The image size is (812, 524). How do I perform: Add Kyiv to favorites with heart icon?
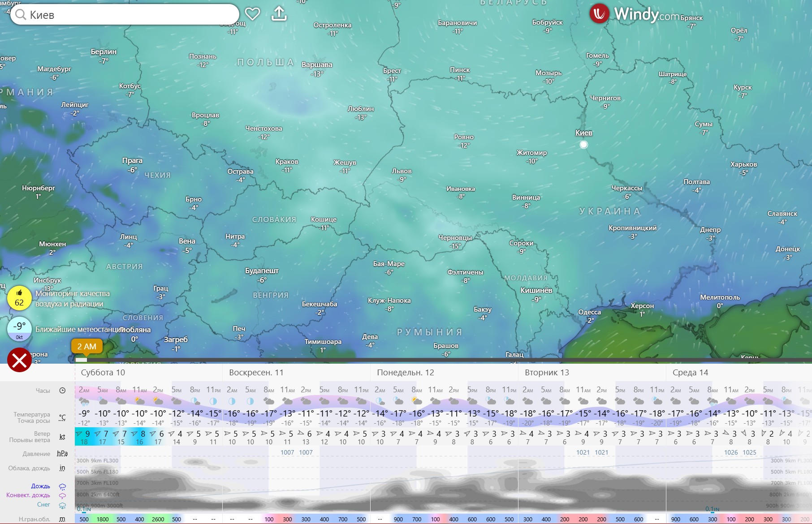(x=252, y=14)
